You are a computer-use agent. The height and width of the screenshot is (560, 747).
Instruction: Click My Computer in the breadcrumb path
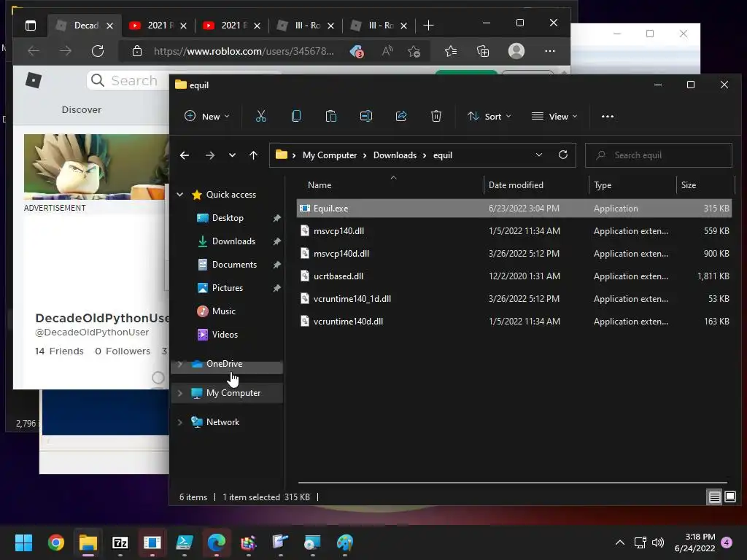coord(330,155)
